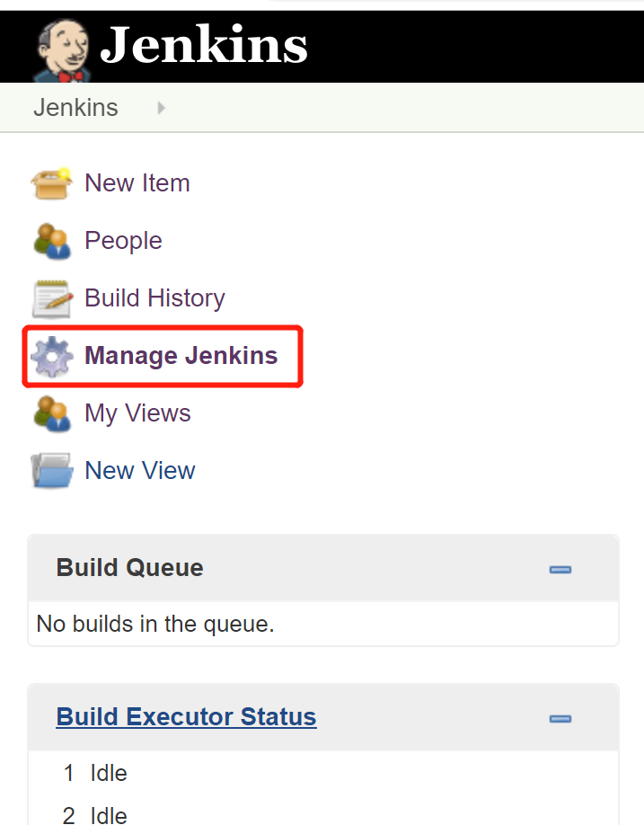
Task: Click the Jenkins breadcrumb link
Action: click(x=75, y=107)
